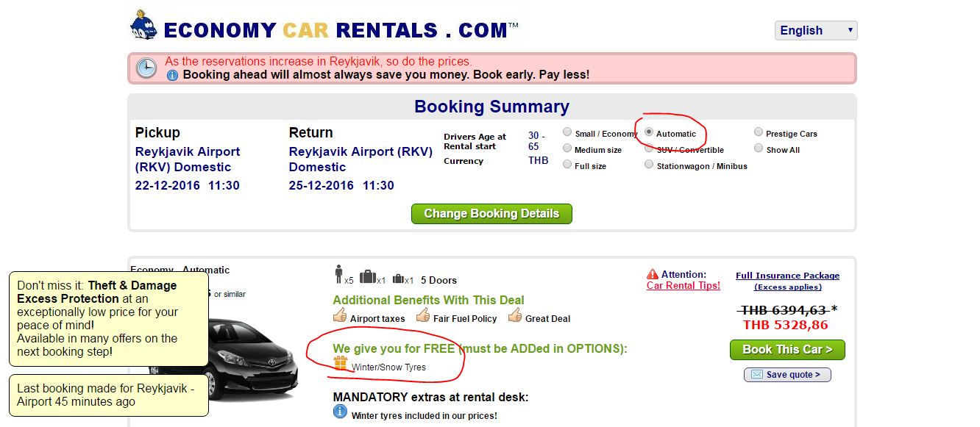Click the Book This Car button
The height and width of the screenshot is (427, 980).
click(787, 349)
